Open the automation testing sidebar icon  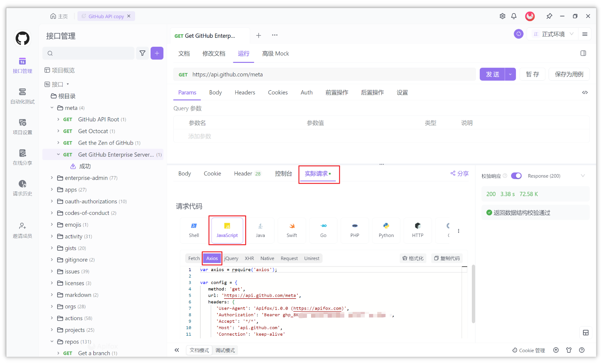[22, 96]
